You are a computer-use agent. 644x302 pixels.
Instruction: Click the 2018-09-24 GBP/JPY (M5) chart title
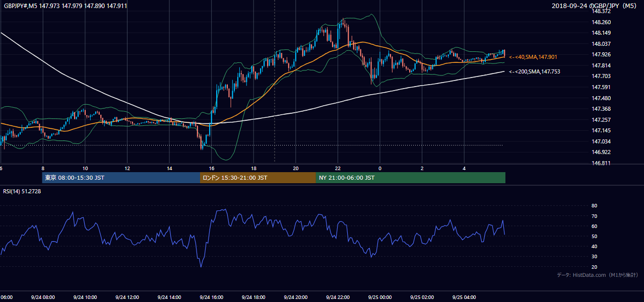click(595, 6)
